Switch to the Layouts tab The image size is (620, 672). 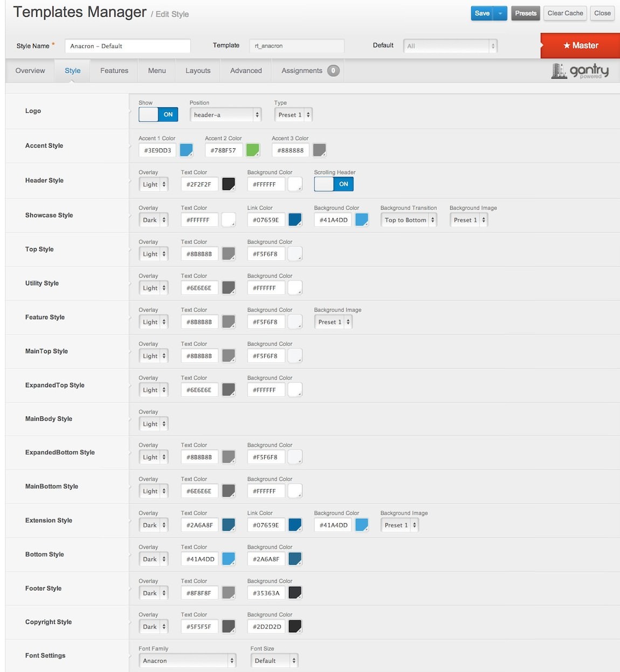(x=198, y=71)
